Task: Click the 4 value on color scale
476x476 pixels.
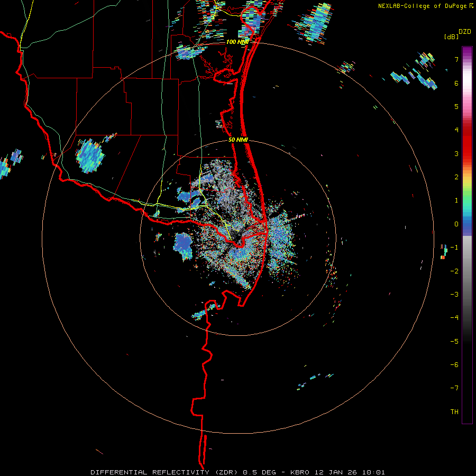Action: tap(456, 130)
